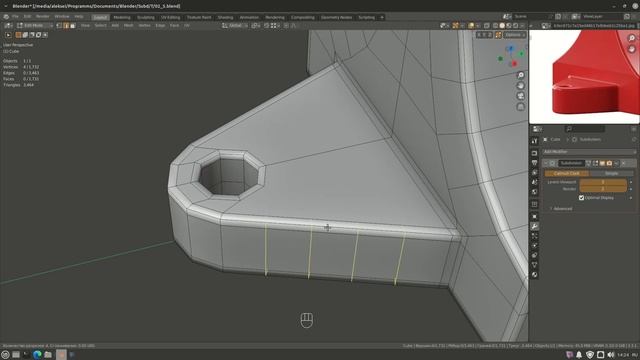
Task: Toggle X-ray mode
Action: (x=487, y=25)
